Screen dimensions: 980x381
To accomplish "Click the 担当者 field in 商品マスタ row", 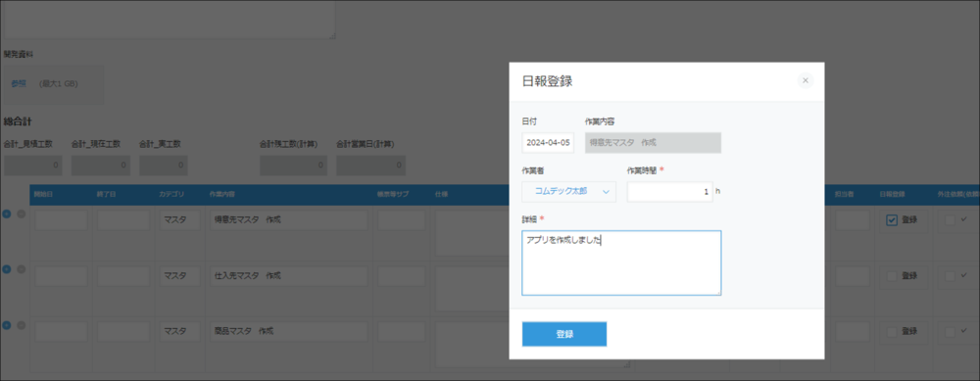I will 852,331.
